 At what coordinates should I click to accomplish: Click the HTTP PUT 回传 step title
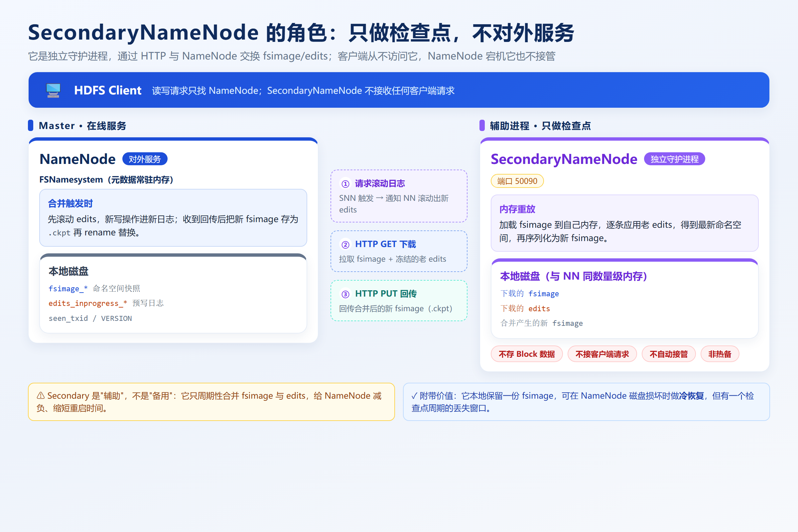pos(386,294)
